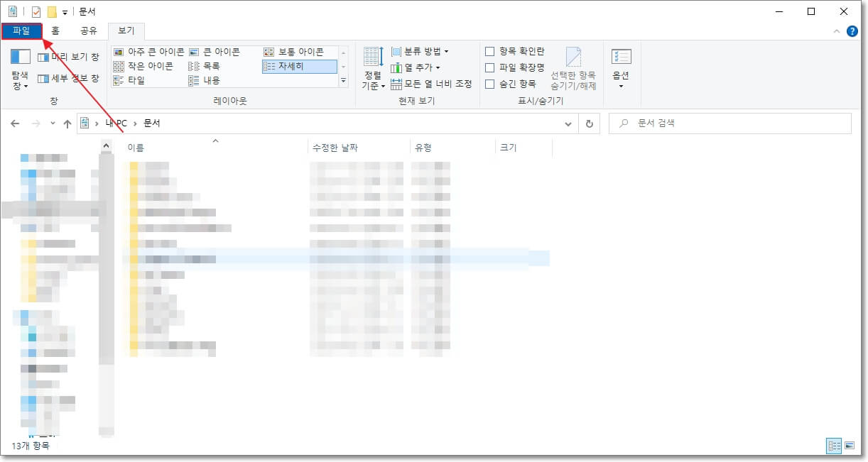
Task: Click 모든 열 너비 조정 icon
Action: (418, 84)
